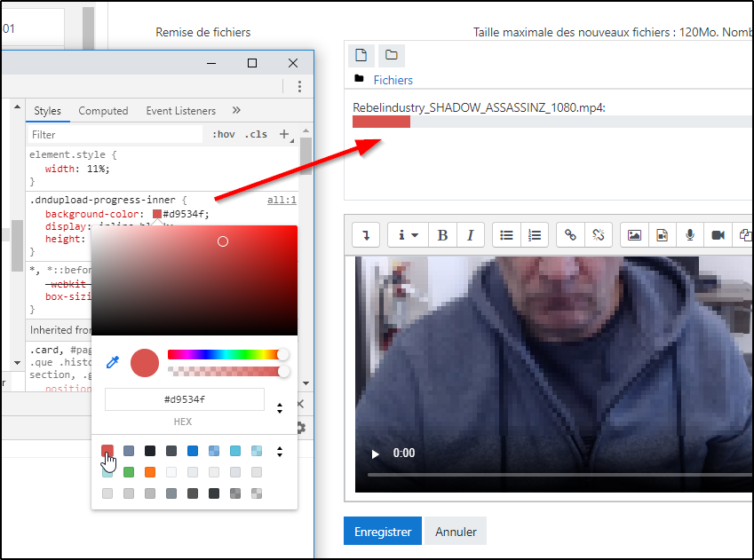Click the Annuler button
This screenshot has height=560, width=754.
pyautogui.click(x=456, y=532)
